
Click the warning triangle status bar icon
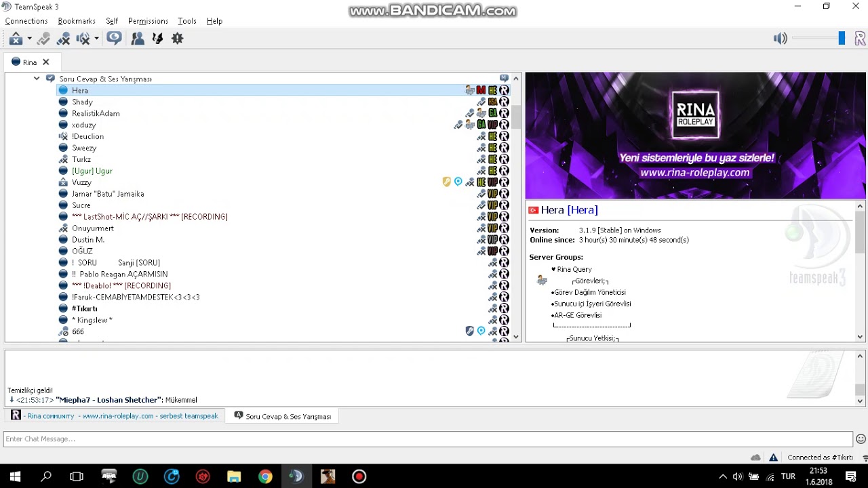pyautogui.click(x=773, y=457)
